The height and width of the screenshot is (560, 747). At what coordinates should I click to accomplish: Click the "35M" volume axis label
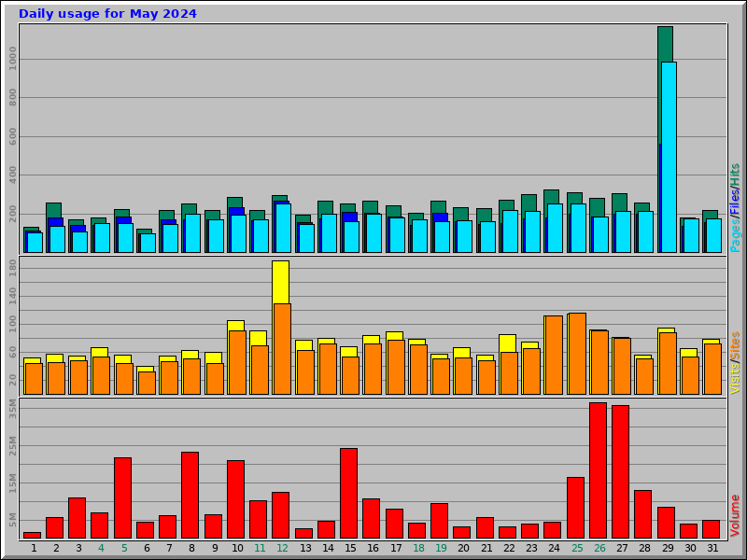coord(12,409)
